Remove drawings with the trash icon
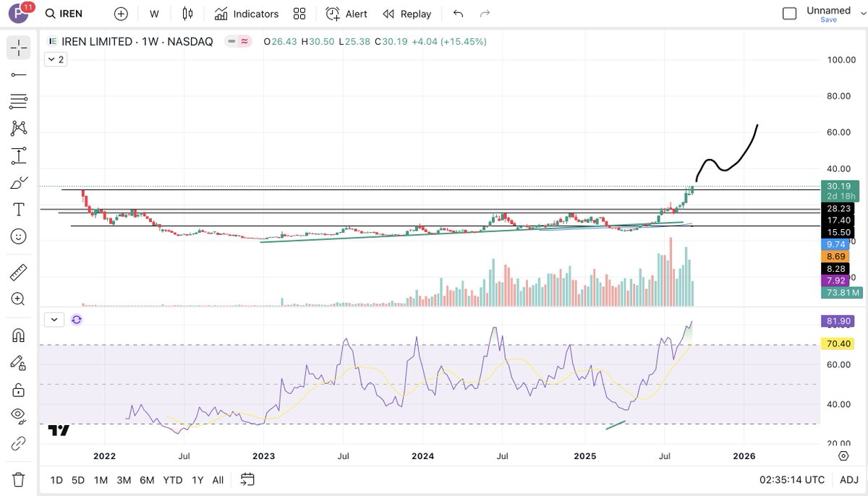This screenshot has height=496, width=868. pyautogui.click(x=19, y=479)
